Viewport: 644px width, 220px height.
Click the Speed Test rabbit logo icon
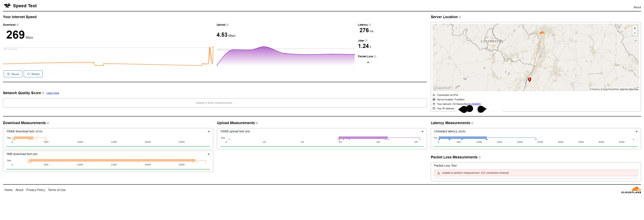coord(7,5)
